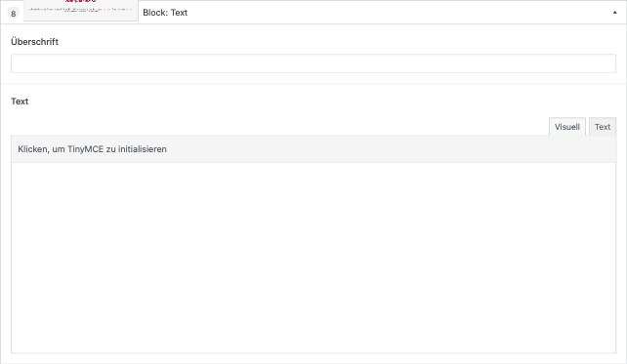Open the block layout thumbnail preview
Screen dimensions: 627x364
coord(81,10)
